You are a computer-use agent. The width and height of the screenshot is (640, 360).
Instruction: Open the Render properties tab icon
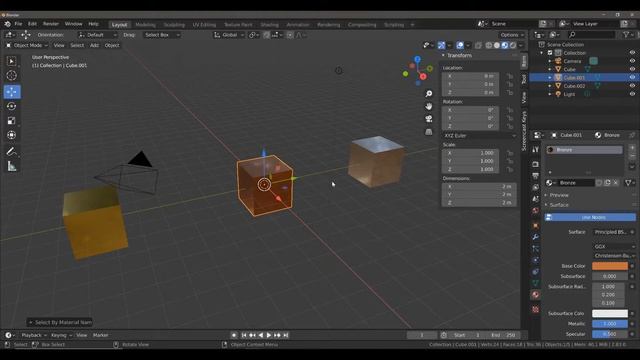pos(536,164)
